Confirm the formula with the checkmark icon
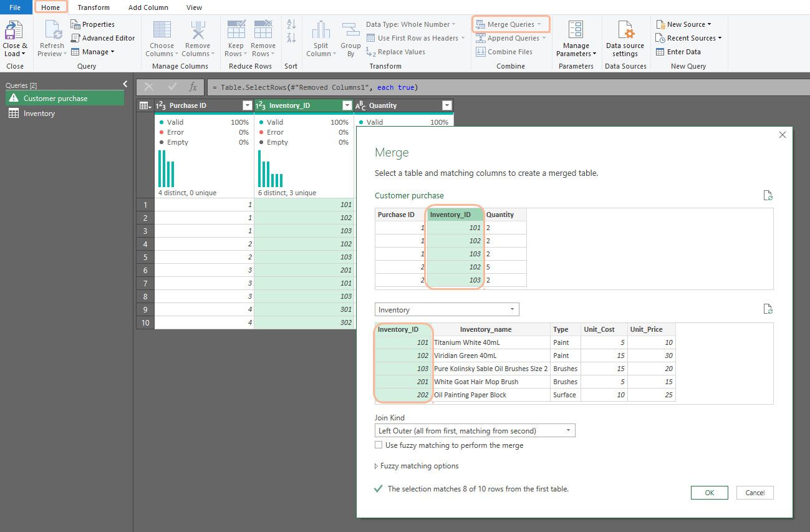Image resolution: width=810 pixels, height=532 pixels. point(172,87)
